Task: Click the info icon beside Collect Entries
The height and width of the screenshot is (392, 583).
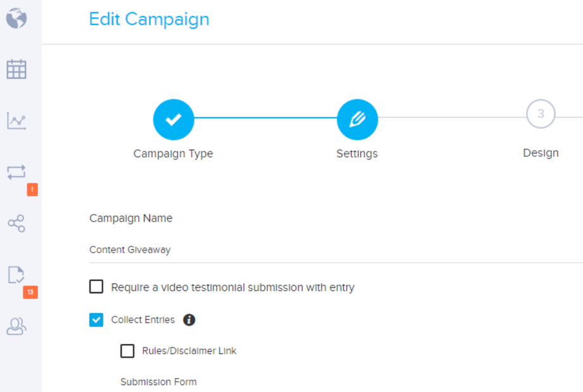Action: [189, 320]
